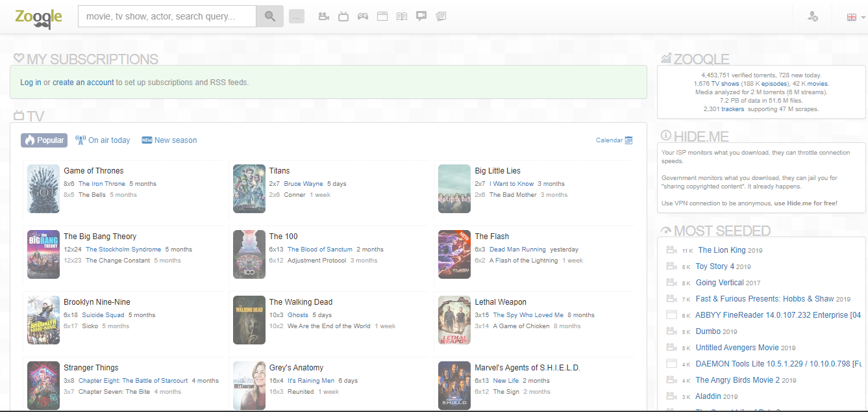Open episode I Want to Know

(512, 184)
